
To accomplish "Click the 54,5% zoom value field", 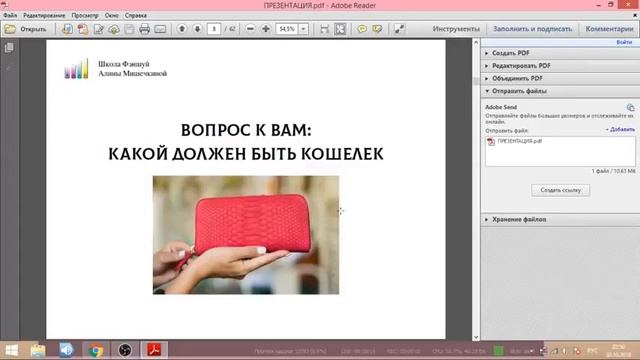I will pyautogui.click(x=287, y=29).
